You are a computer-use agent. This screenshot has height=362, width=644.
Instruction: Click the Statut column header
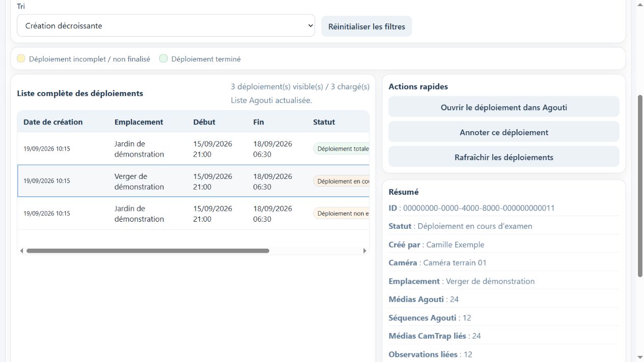point(324,122)
